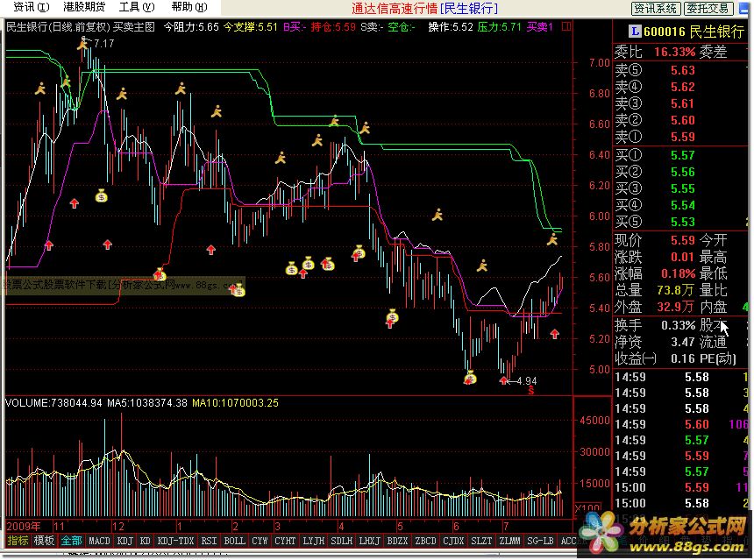Click the 操作:5.52 legend value
This screenshot has width=754, height=560.
point(451,27)
